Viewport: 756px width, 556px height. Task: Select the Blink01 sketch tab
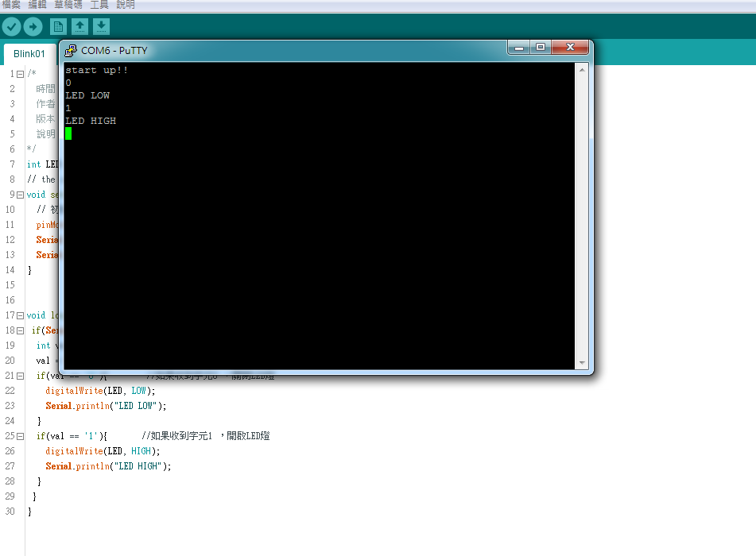tap(29, 54)
